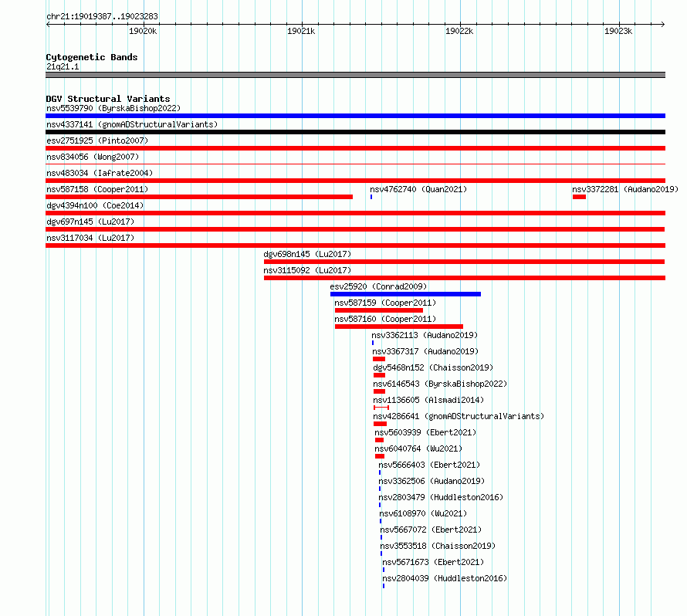Click nsv2804039 (Huddleston2016) label
This screenshot has width=687, height=616.
click(445, 578)
